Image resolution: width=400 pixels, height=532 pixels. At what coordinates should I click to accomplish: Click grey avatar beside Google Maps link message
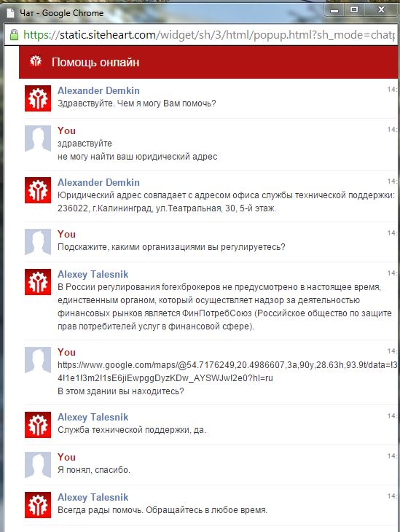click(38, 360)
